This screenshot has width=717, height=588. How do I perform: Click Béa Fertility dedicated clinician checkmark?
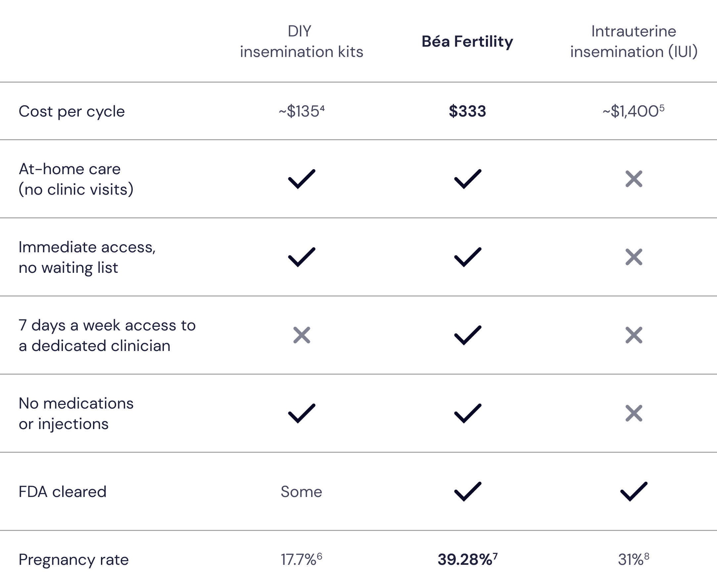coord(467,335)
